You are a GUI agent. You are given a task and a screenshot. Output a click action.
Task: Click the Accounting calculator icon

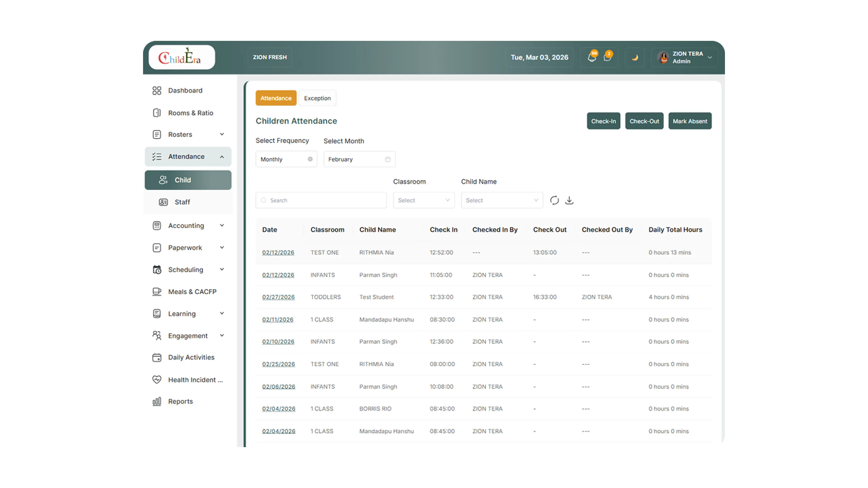tap(157, 225)
